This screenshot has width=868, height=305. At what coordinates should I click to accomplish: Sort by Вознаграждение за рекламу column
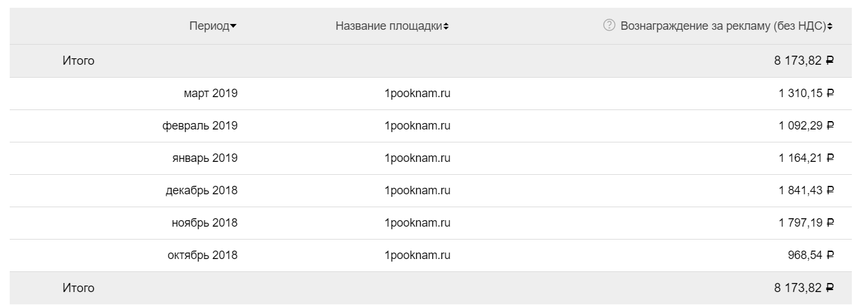coord(723,26)
